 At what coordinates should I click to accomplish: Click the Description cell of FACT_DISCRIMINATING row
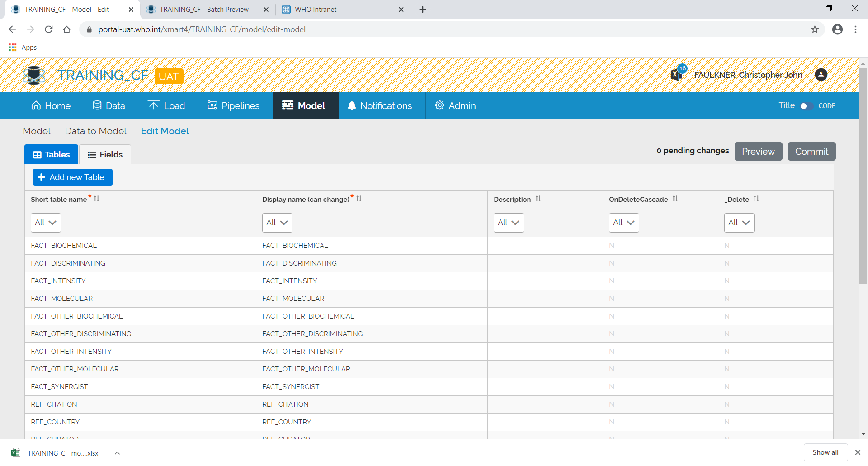click(545, 263)
